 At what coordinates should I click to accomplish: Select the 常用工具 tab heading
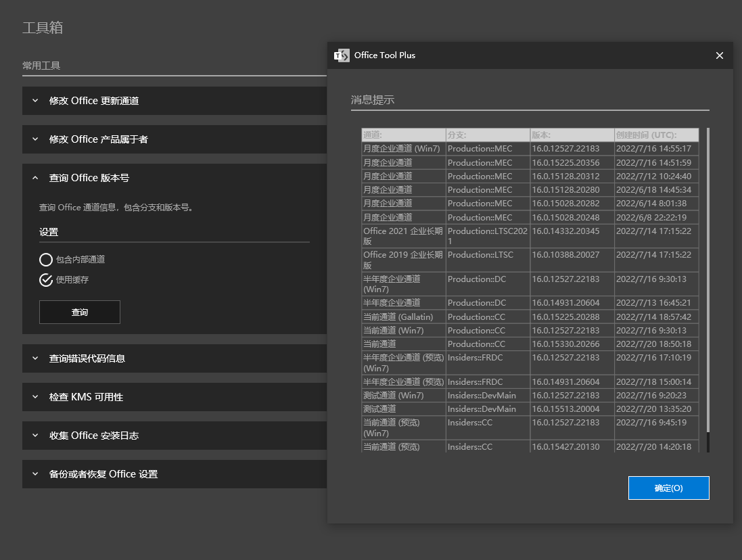41,66
